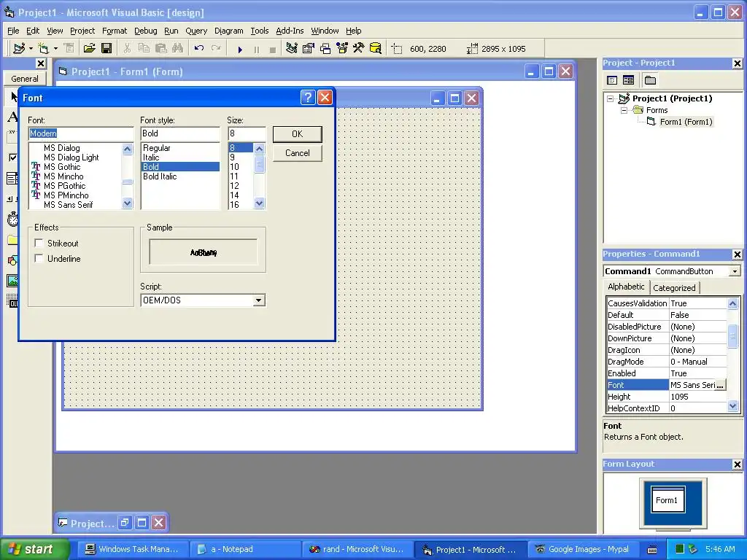Click font list scrollbar thumb
747x560 pixels.
click(127, 182)
